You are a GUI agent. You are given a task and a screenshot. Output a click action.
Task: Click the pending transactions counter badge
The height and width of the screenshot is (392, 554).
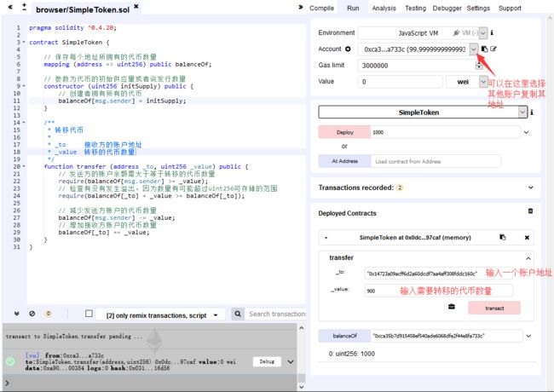point(48,314)
